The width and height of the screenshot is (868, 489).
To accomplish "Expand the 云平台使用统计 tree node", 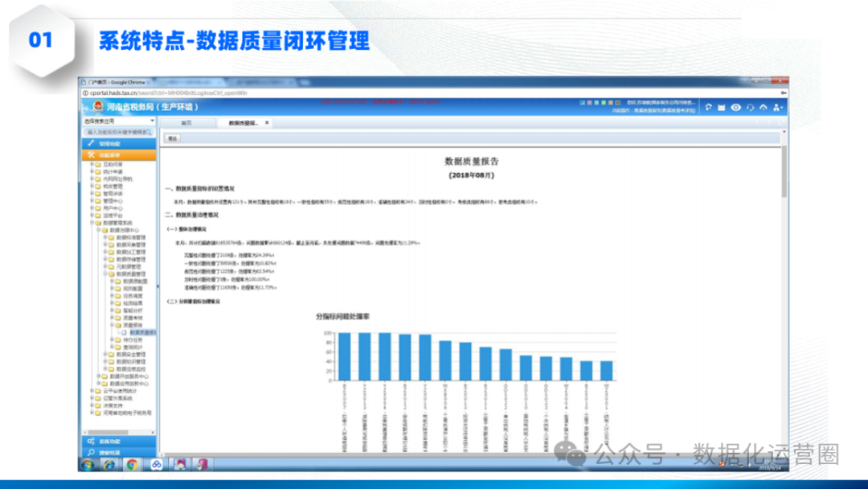I will 92,390.
